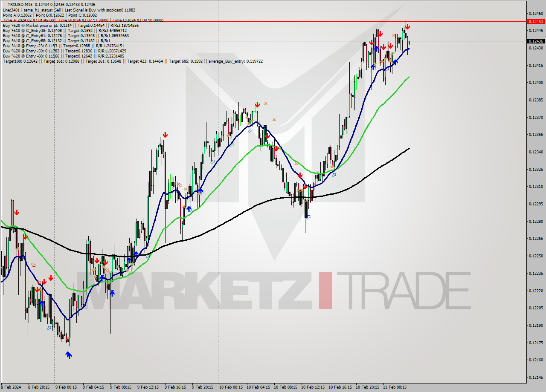Click the red 0.12453 price level tag
The width and height of the screenshot is (546, 392).
(535, 21)
